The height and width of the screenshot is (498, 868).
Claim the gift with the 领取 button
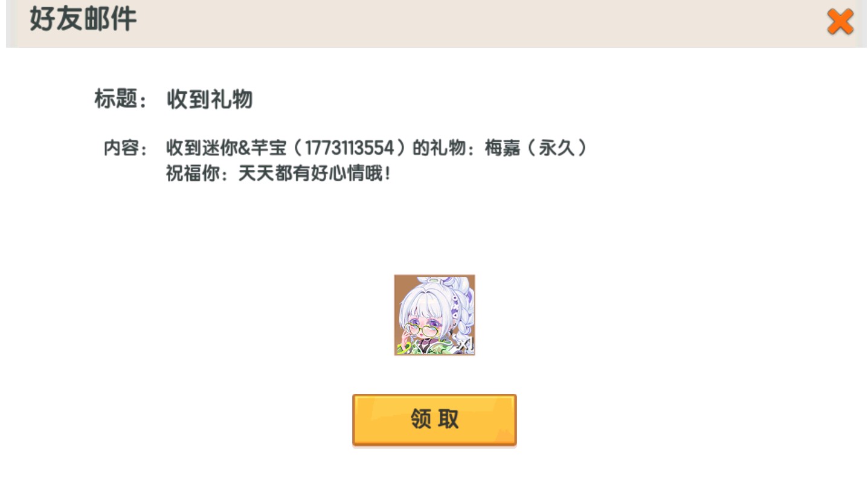point(434,420)
